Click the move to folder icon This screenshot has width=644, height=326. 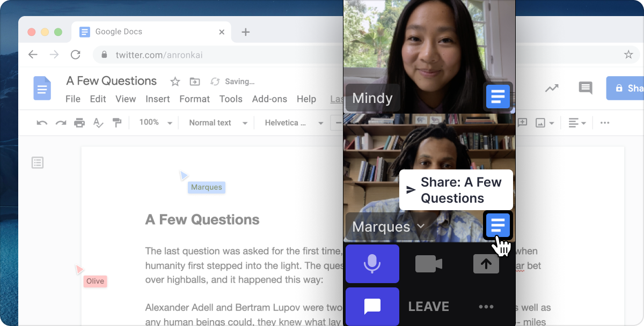(195, 81)
